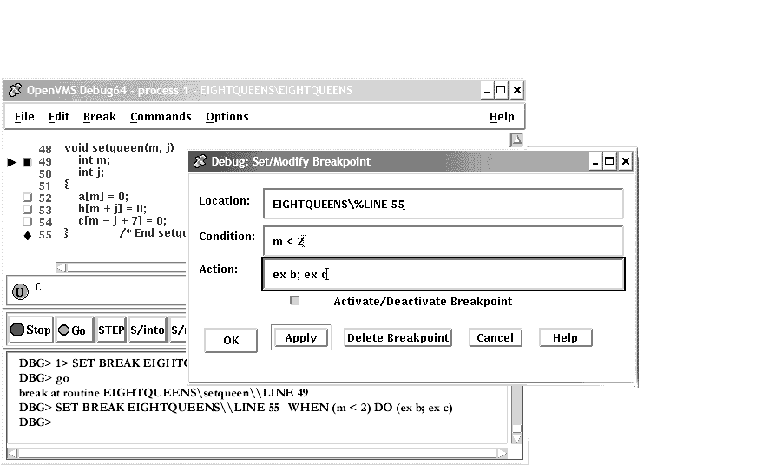Open the Break menu

pos(99,117)
